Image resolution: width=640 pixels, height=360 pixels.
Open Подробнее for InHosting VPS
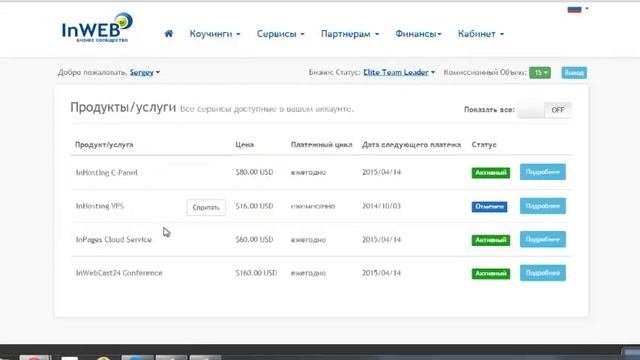542,206
